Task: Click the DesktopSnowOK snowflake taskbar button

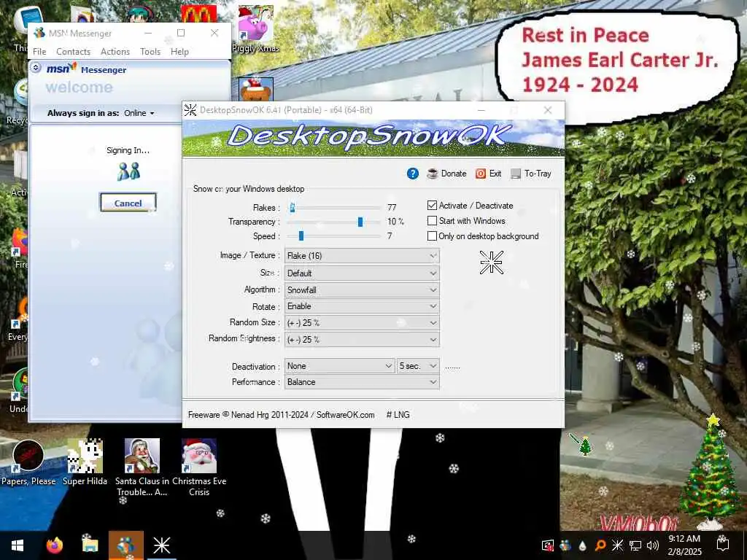Action: pos(161,545)
